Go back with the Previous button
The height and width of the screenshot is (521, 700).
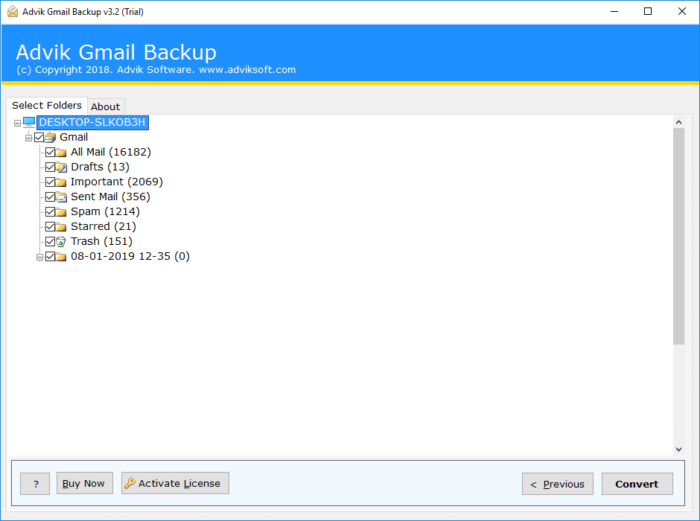tap(558, 484)
